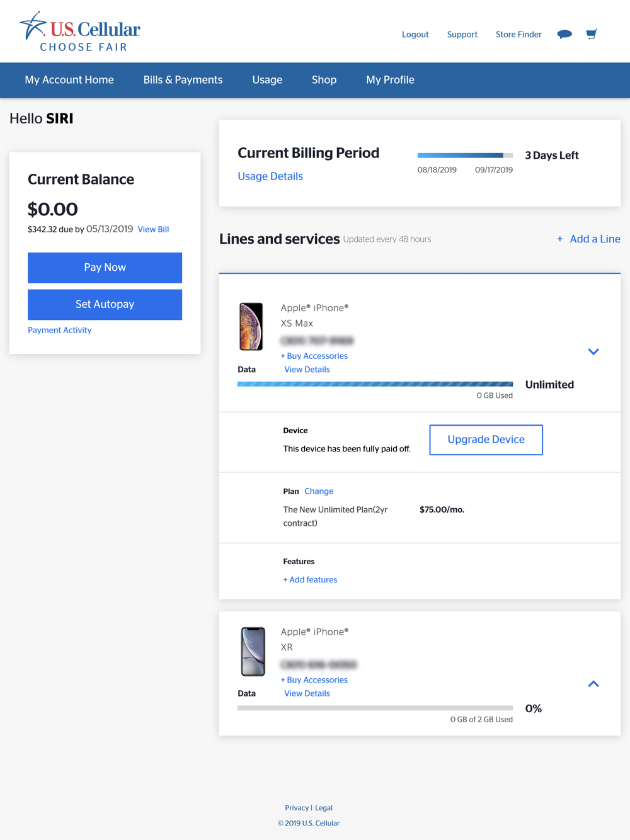Click "The New Unlimited Plan(2yr contract)" text

335,516
